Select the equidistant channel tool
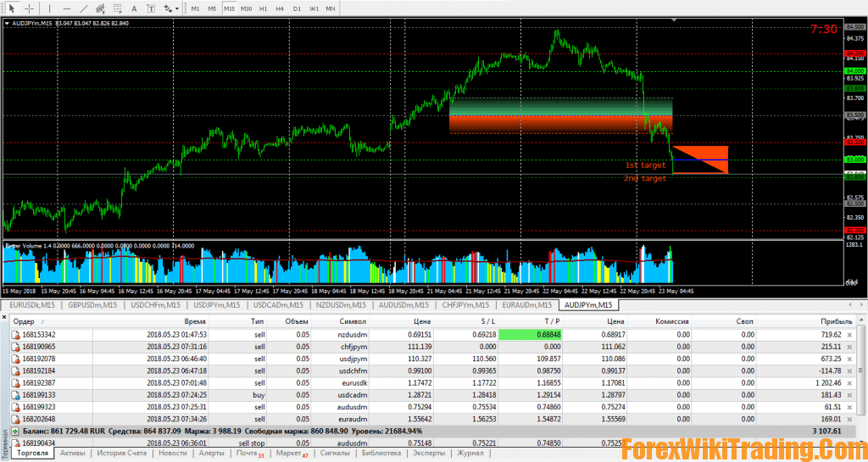This screenshot has width=868, height=462. click(x=100, y=8)
